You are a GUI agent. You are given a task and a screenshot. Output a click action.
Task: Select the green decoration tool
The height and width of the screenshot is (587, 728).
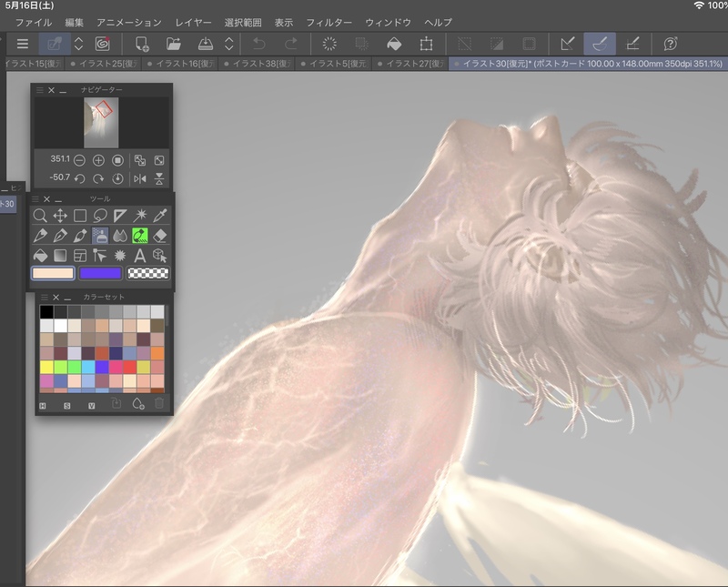pos(140,236)
